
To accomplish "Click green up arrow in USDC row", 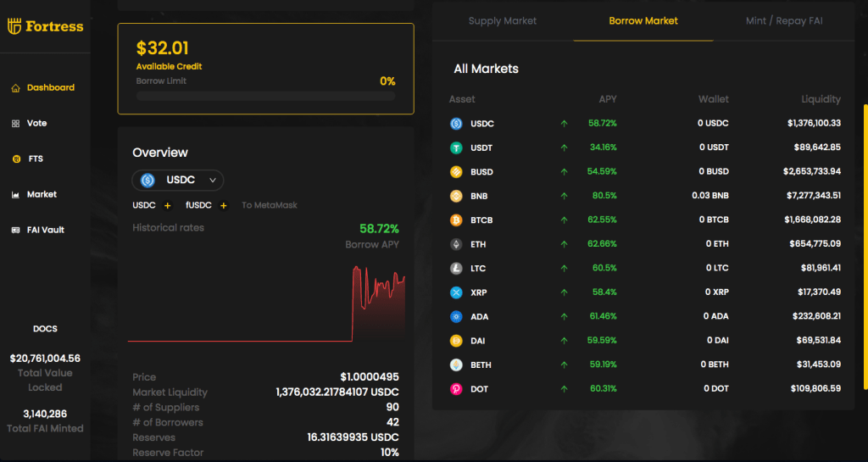I will [564, 124].
